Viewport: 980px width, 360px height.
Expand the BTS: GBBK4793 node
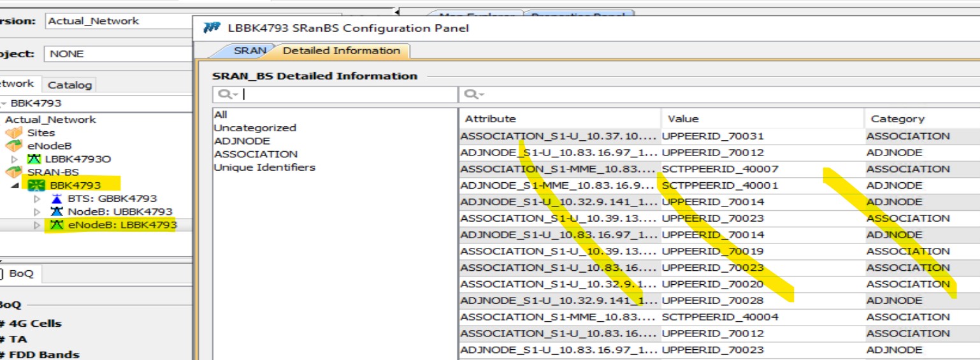point(37,199)
